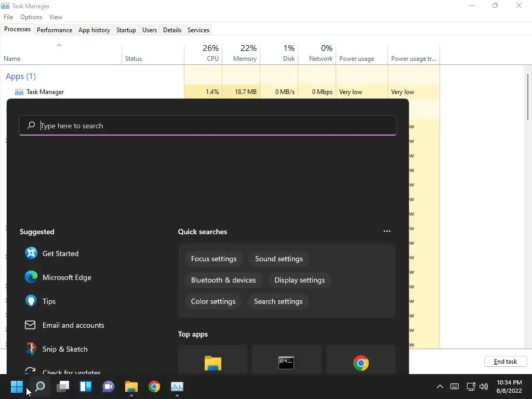Viewport: 532px width, 399px height.
Task: Click the touch keyboard tray icon
Action: [x=455, y=387]
